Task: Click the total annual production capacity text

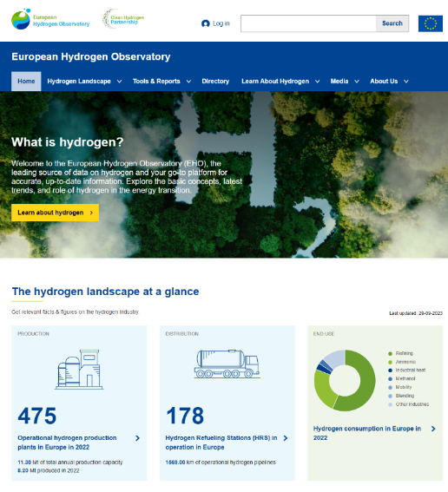Action: click(70, 462)
